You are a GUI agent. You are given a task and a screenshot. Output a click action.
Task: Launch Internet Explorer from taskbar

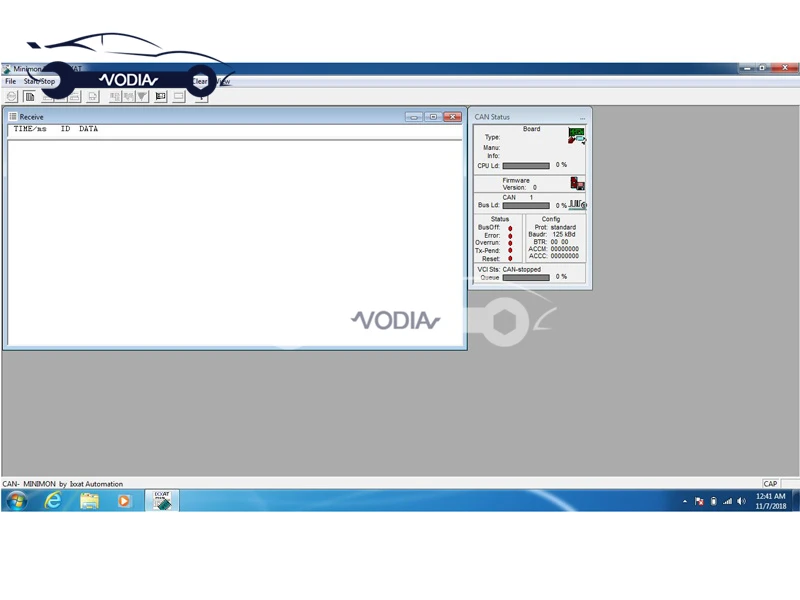click(x=53, y=501)
